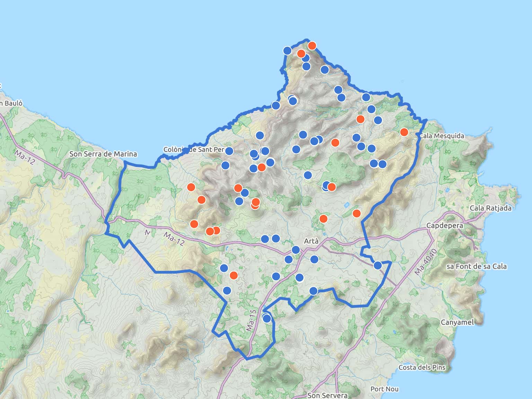Select the Cala Ratjada place label

(490, 208)
